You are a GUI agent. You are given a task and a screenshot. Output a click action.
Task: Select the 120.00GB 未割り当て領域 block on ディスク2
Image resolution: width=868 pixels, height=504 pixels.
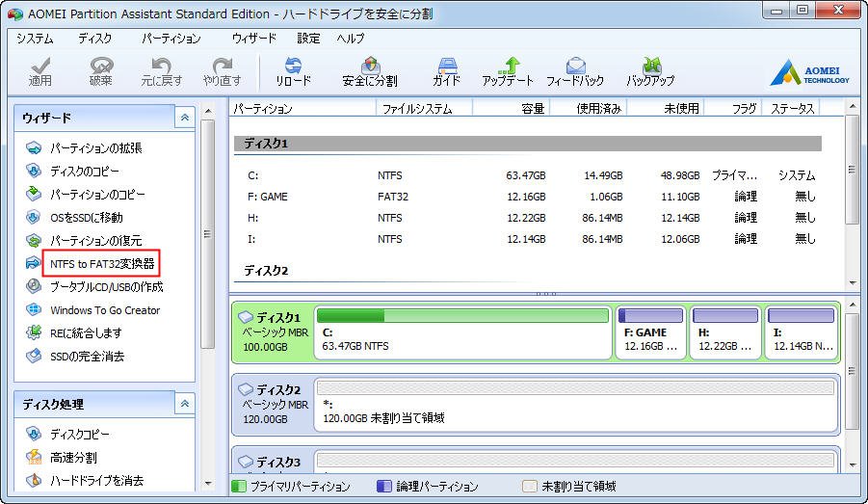tap(575, 405)
